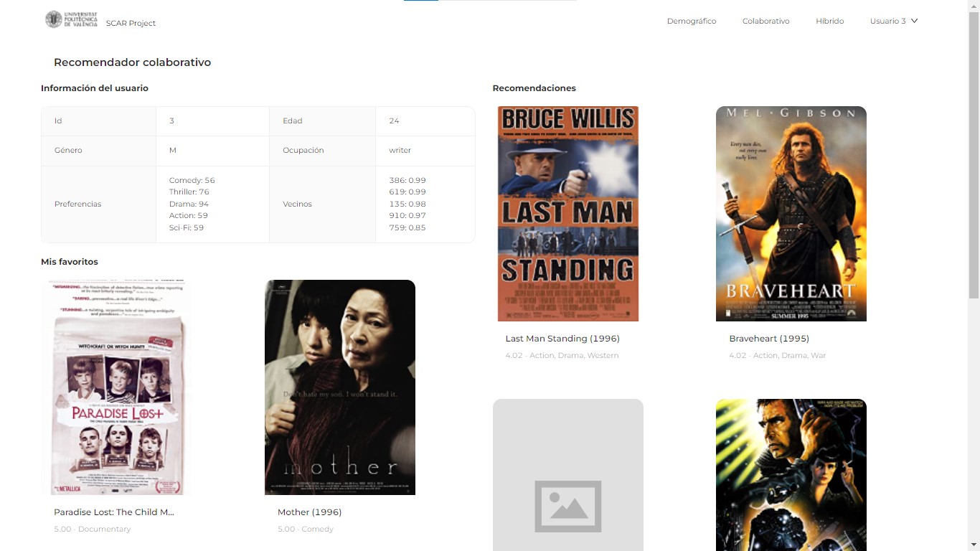Open the Blade Runner style poster

click(791, 475)
